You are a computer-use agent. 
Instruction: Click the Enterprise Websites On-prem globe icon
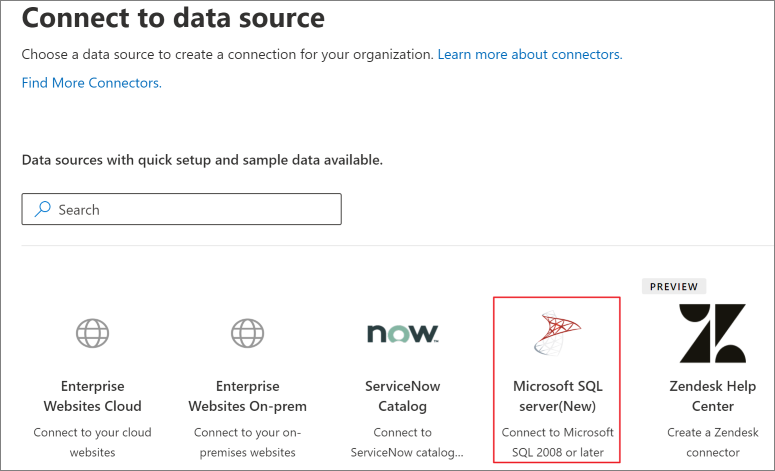coord(248,333)
